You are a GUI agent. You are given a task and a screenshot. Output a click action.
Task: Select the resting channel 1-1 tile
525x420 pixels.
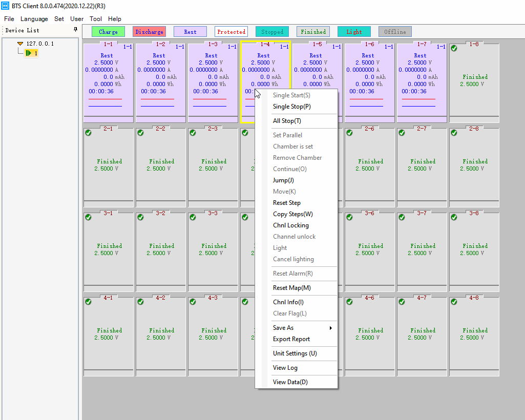(x=108, y=82)
